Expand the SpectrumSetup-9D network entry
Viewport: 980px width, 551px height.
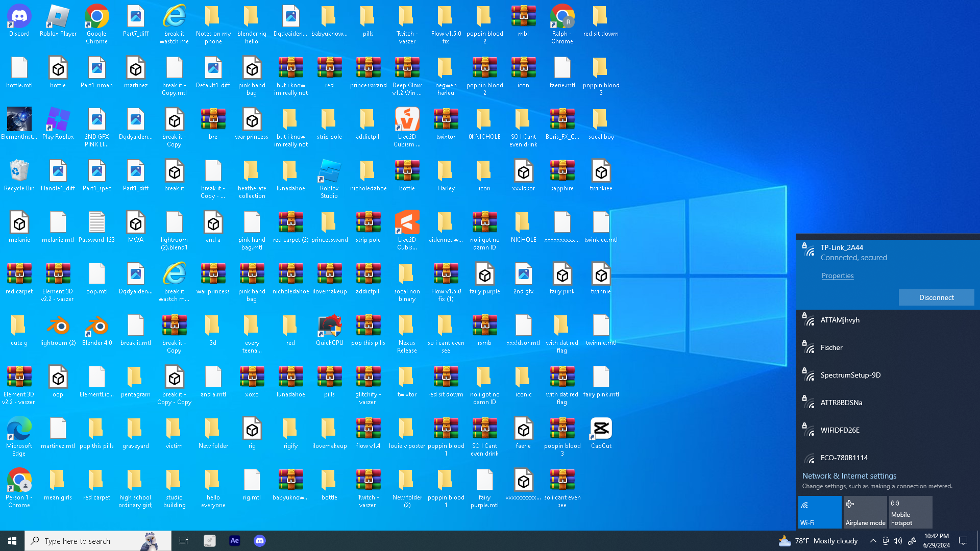pyautogui.click(x=888, y=375)
